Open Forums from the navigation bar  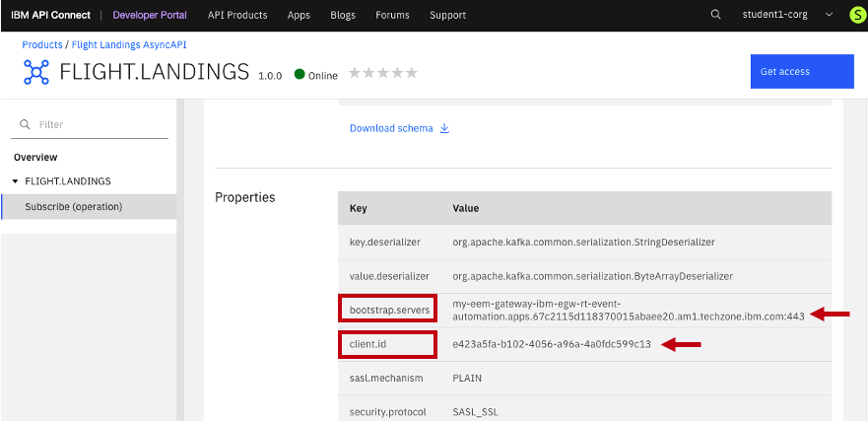coord(393,15)
